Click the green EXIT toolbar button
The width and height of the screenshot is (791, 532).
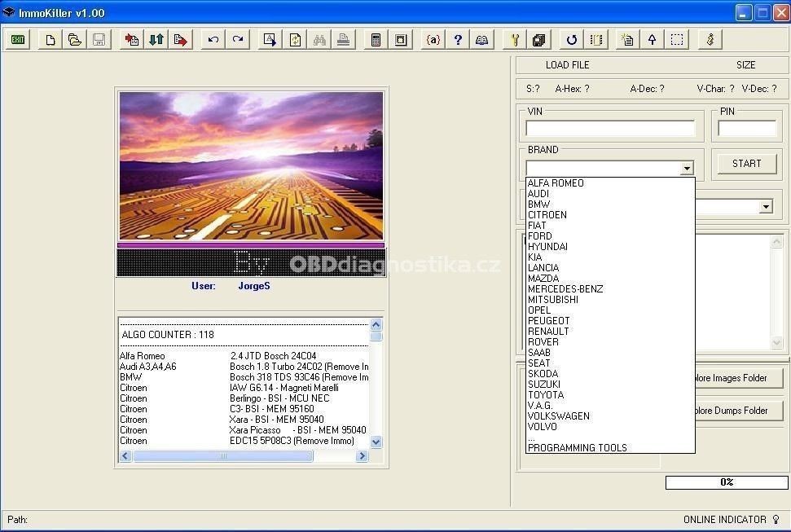tap(18, 40)
